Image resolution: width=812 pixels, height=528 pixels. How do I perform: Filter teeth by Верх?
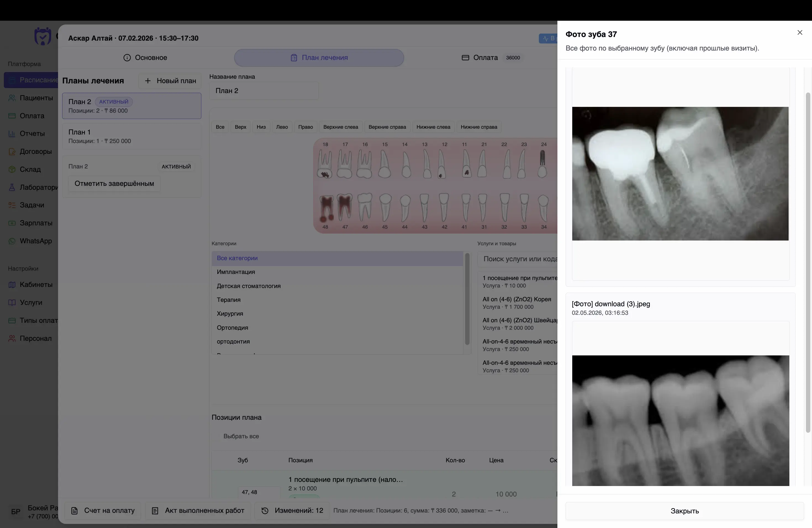(x=241, y=127)
